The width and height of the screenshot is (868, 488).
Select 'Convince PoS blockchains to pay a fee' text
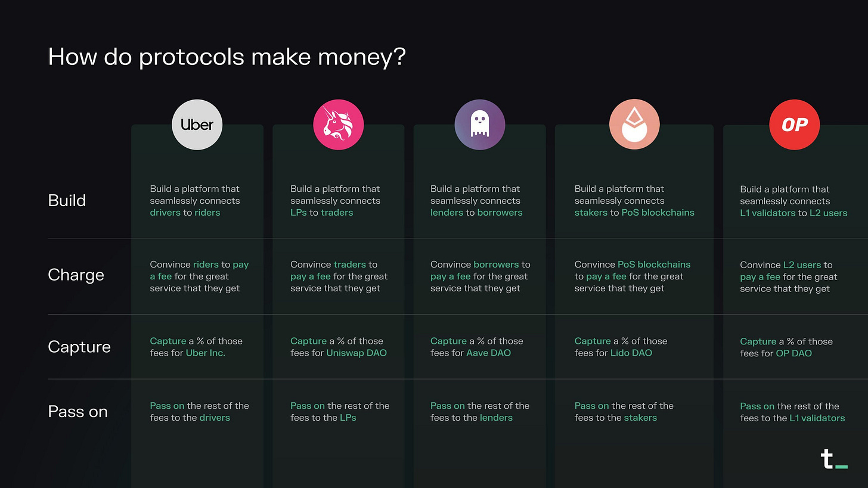(x=633, y=271)
